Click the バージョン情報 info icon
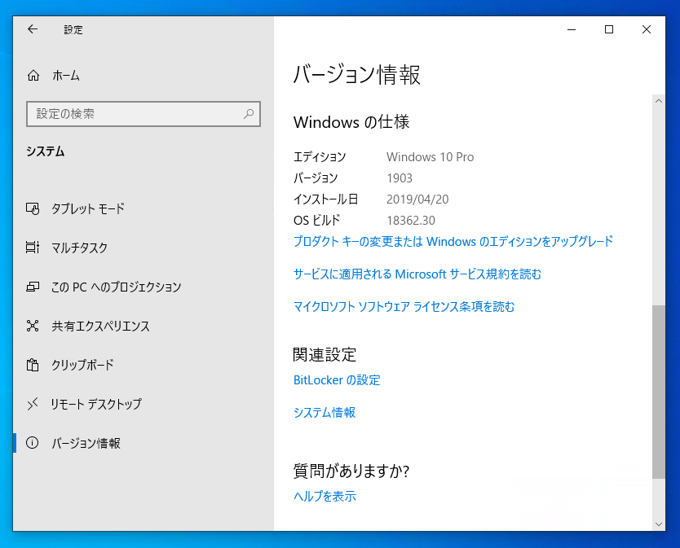Screen dimensions: 680x548 33,443
